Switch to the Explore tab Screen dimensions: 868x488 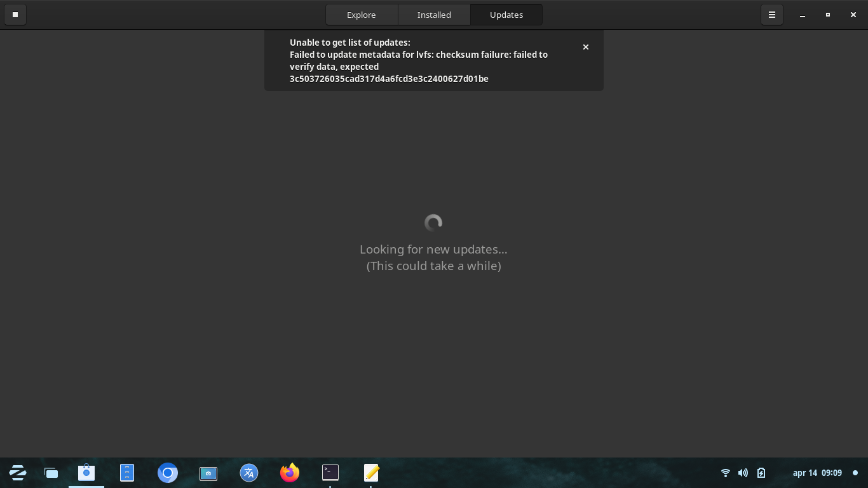coord(362,15)
